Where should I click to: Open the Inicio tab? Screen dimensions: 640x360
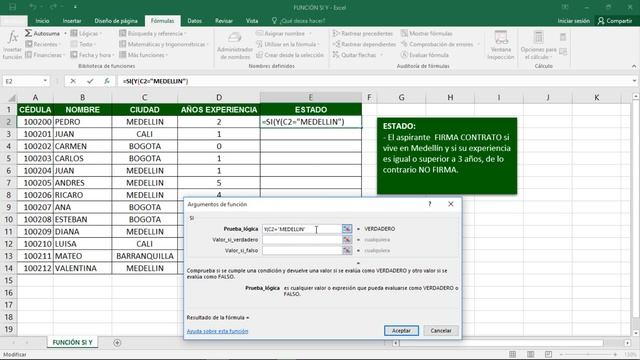pos(42,21)
